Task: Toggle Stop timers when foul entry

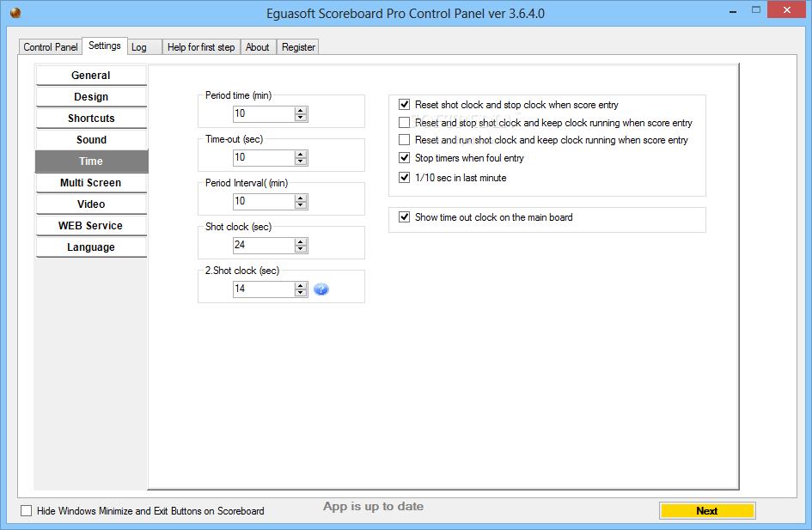Action: (405, 157)
